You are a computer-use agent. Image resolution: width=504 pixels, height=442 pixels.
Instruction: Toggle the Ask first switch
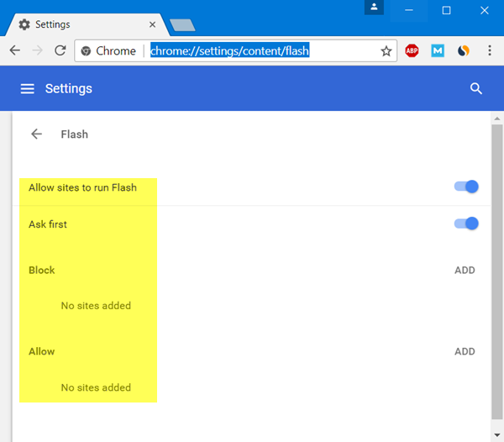[x=466, y=224]
